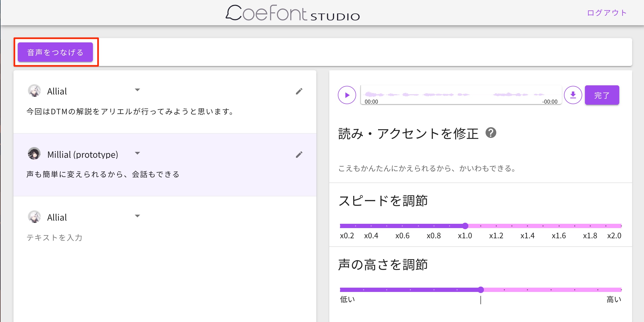Download the generated audio
Image resolution: width=644 pixels, height=322 pixels.
[573, 95]
